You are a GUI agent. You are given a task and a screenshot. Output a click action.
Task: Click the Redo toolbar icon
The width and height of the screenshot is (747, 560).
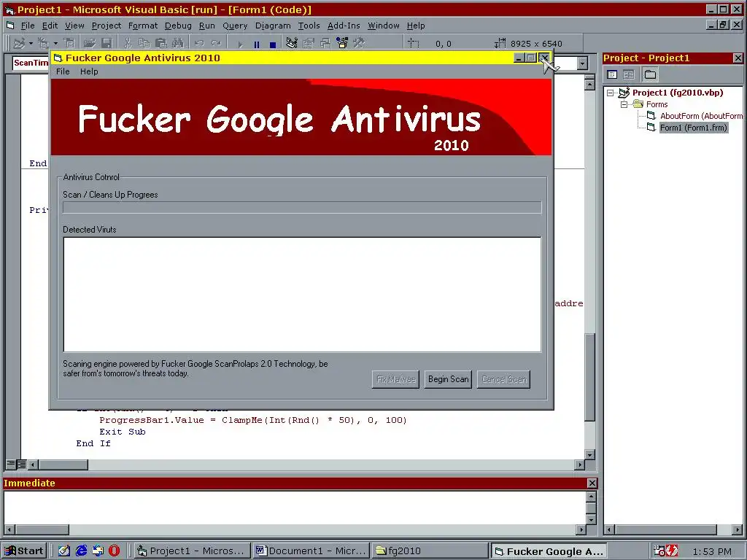(216, 43)
